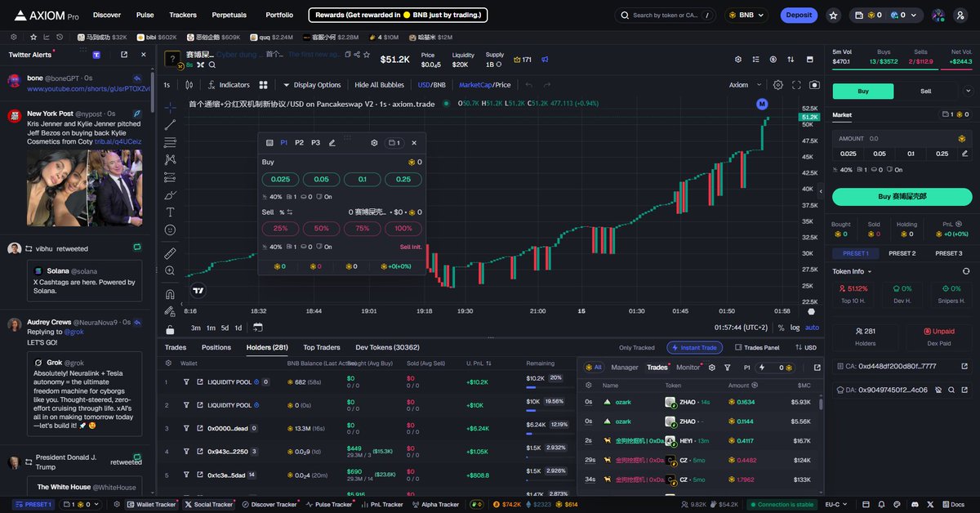Switch chart denomination USD/BNB
980x513 pixels.
point(432,85)
